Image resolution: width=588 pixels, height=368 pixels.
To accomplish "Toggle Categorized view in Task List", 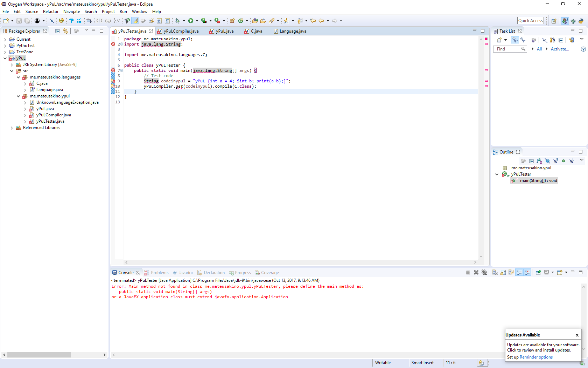I will click(515, 40).
